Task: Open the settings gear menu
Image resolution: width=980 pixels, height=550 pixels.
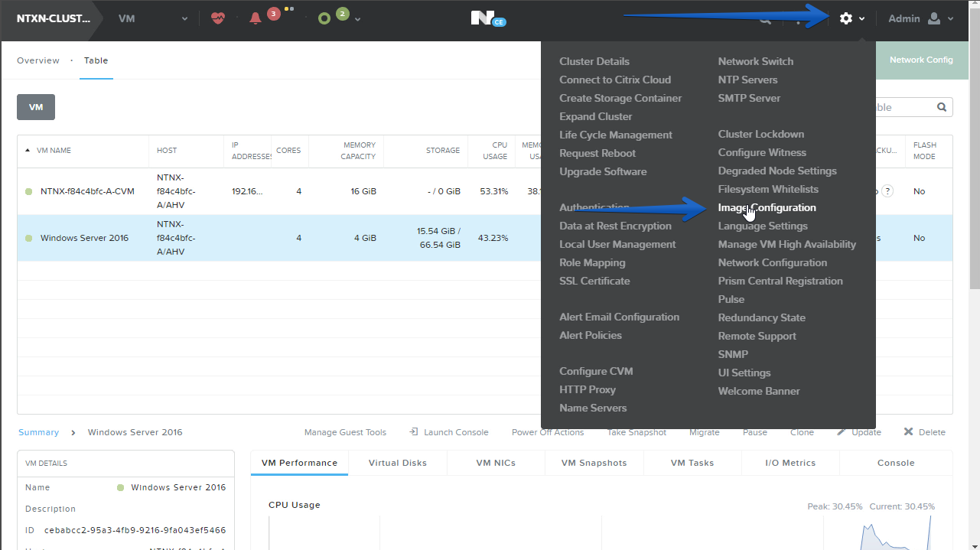Action: (845, 18)
